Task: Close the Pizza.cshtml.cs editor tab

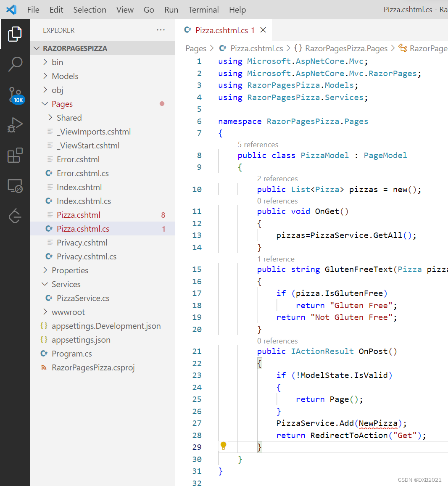Action: point(263,30)
